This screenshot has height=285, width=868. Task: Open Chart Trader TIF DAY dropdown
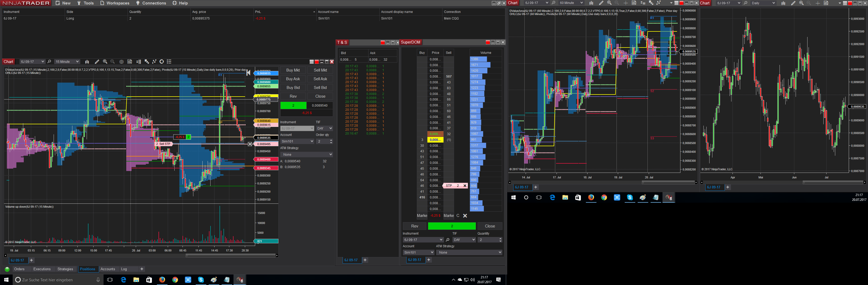[324, 128]
